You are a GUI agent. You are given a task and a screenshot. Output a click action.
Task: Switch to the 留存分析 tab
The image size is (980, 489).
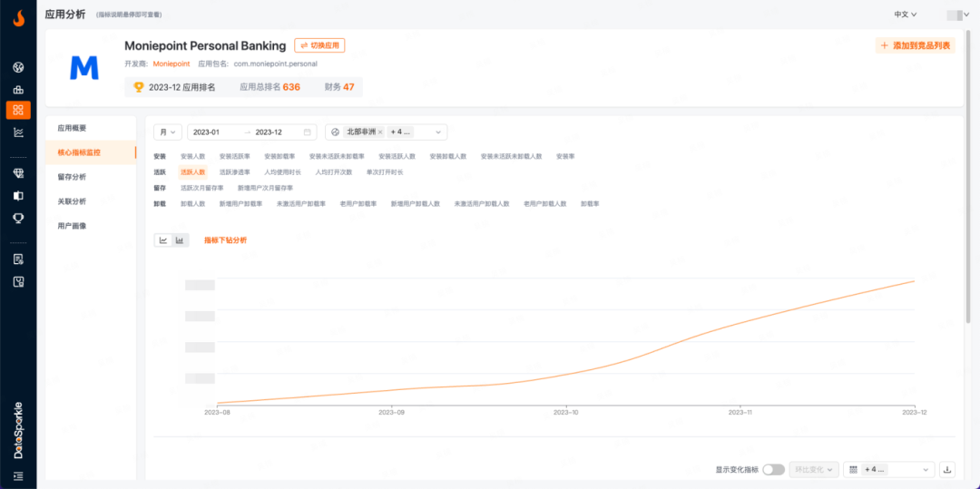[73, 177]
